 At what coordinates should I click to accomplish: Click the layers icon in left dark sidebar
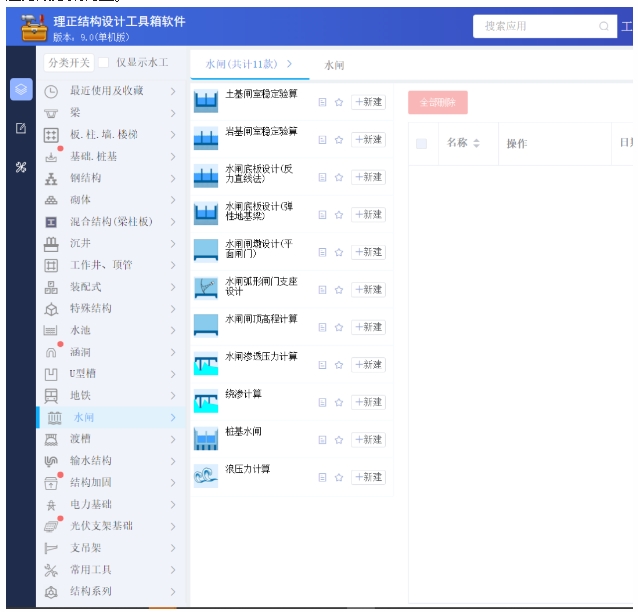tap(21, 89)
